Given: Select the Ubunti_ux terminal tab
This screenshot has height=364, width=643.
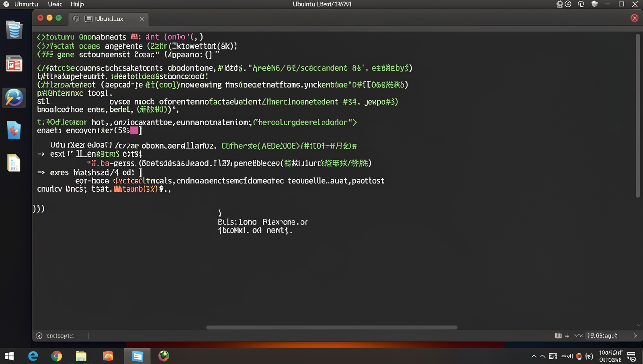Looking at the screenshot, I should (x=109, y=19).
